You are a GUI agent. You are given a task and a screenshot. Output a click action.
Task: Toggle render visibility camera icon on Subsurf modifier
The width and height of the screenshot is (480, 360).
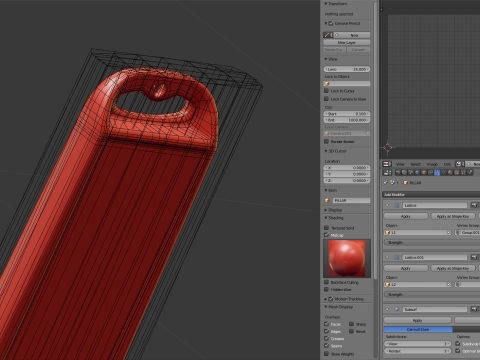click(474, 309)
